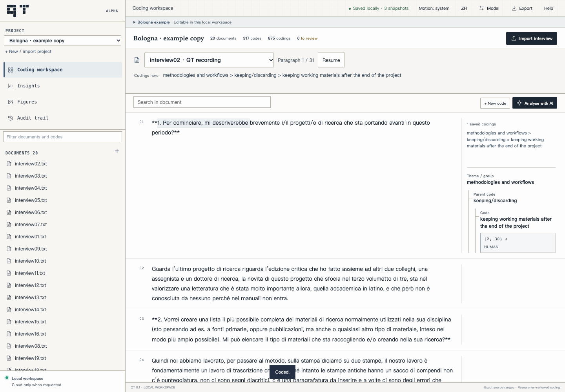Click the keeping/discarding parent code

[x=495, y=201]
